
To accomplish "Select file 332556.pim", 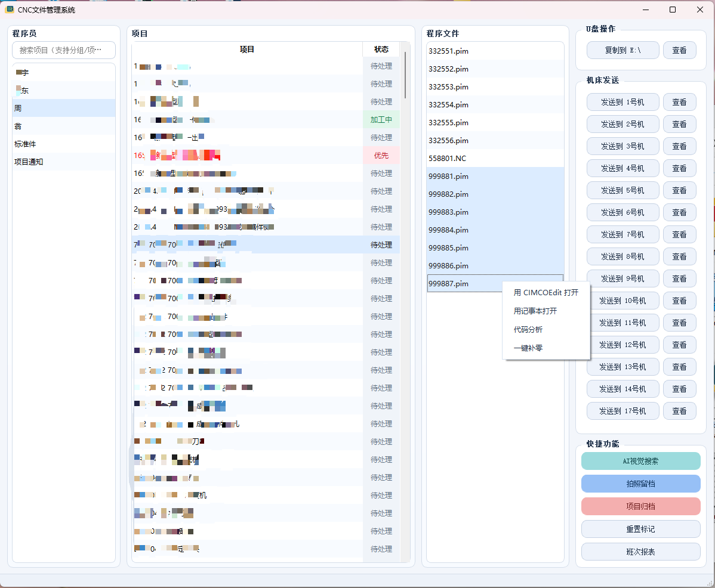I will (x=495, y=140).
